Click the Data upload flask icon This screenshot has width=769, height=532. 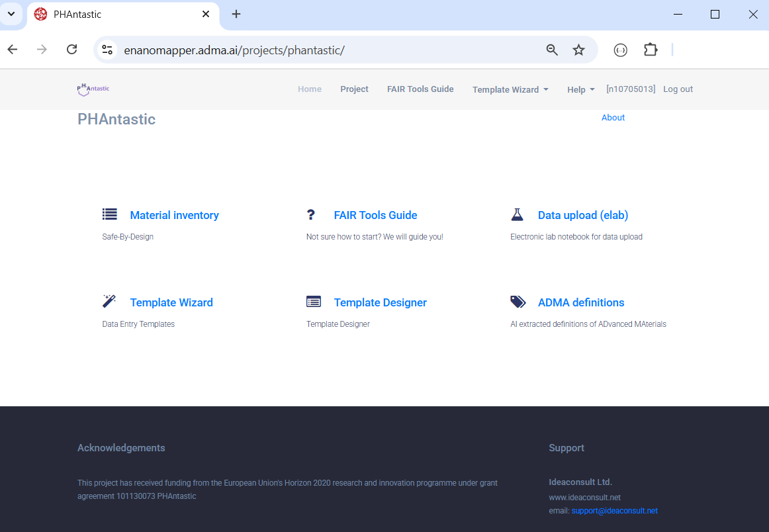pyautogui.click(x=517, y=214)
